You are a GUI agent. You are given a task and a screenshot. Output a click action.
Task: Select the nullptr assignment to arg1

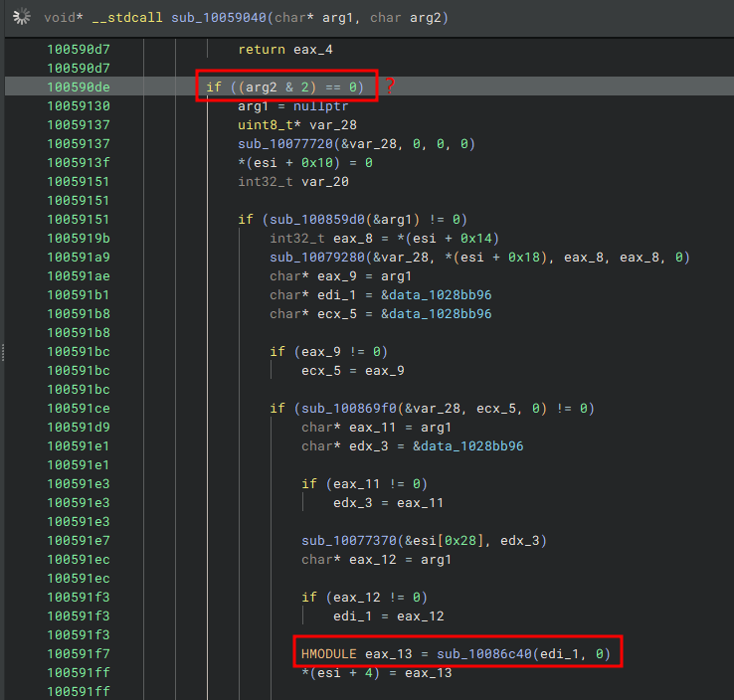pos(293,106)
